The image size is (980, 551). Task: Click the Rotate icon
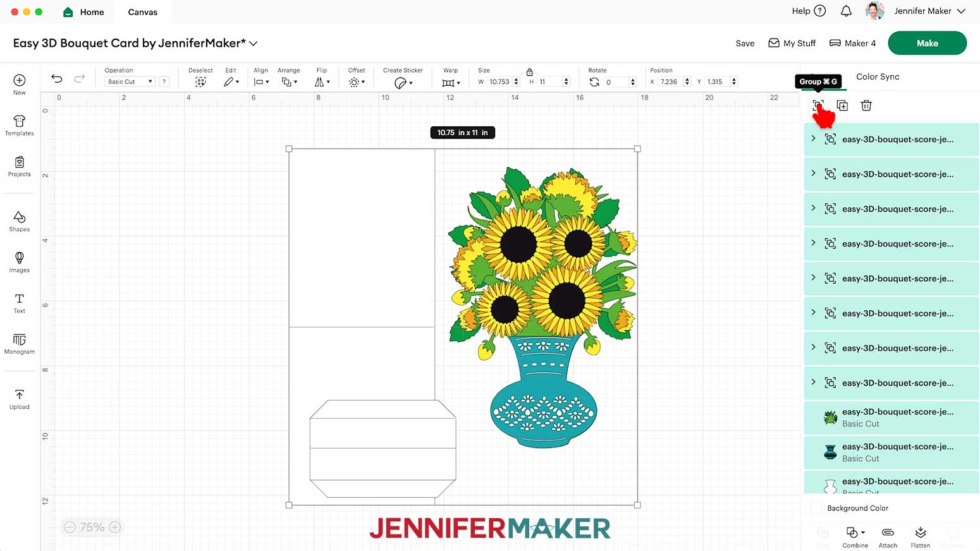[x=594, y=82]
